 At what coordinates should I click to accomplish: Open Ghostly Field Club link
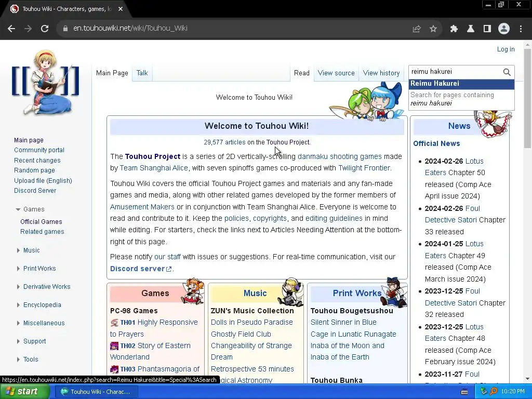pyautogui.click(x=241, y=334)
